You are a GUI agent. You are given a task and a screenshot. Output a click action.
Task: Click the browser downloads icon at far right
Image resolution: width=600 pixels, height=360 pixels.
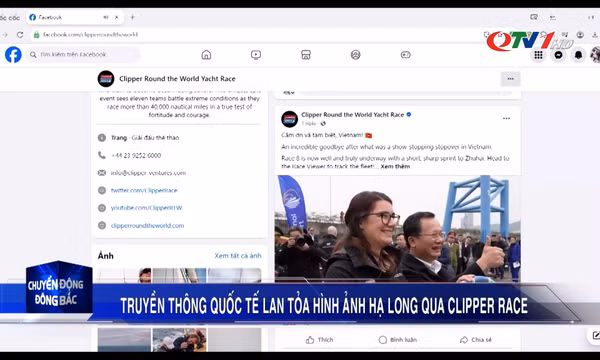pyautogui.click(x=595, y=35)
